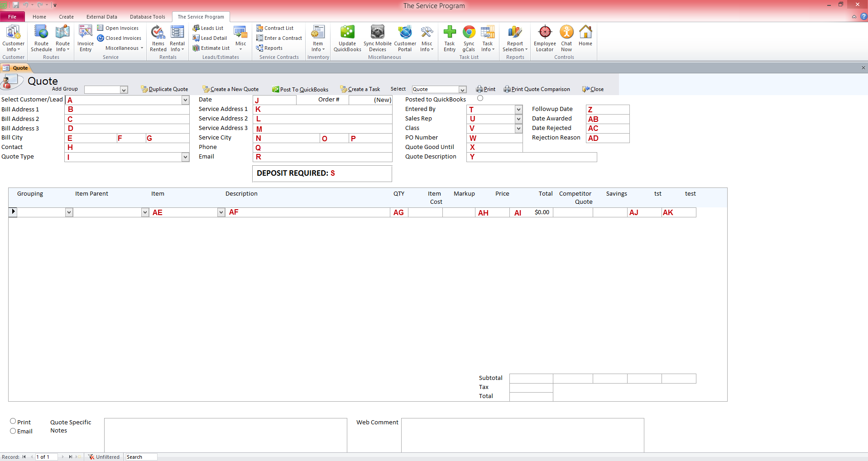Open service contract Reports
This screenshot has width=868, height=461.
click(269, 48)
